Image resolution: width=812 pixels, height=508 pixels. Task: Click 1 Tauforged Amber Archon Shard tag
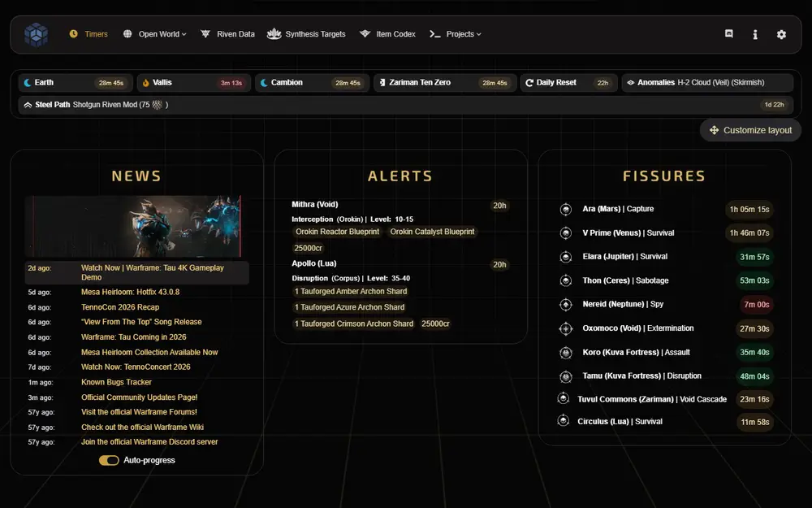pyautogui.click(x=351, y=291)
